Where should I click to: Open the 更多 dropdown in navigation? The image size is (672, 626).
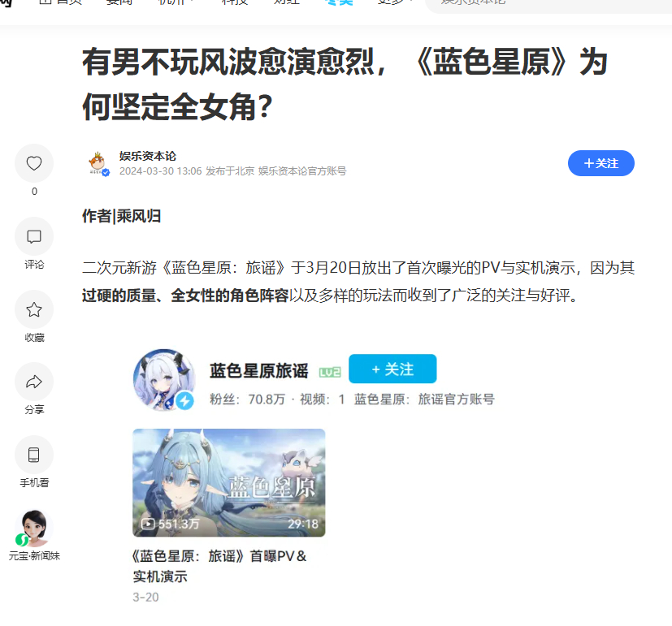click(x=395, y=2)
